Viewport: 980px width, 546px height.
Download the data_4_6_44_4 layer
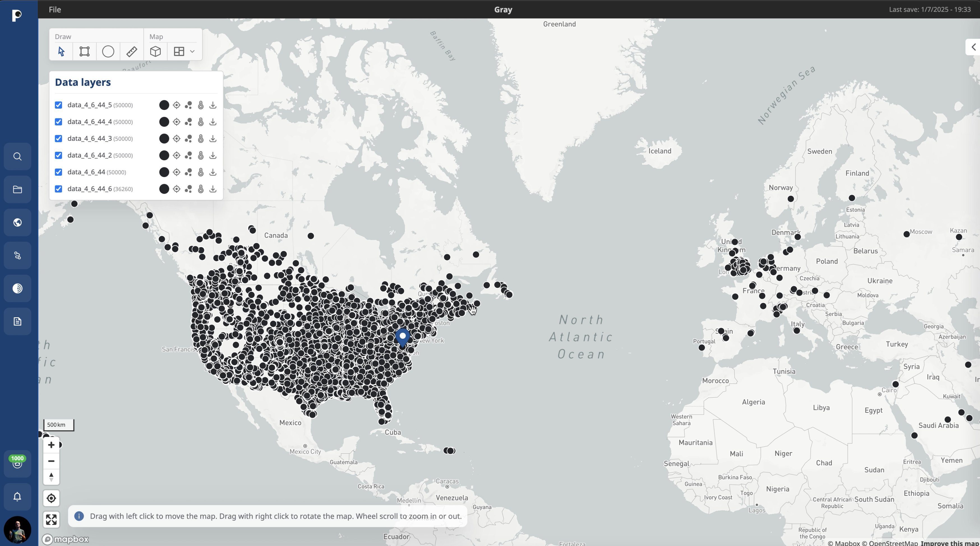click(213, 122)
